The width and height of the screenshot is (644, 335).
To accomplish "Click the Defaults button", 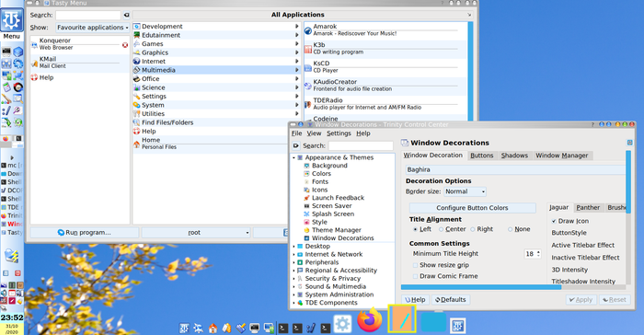I will 451,300.
